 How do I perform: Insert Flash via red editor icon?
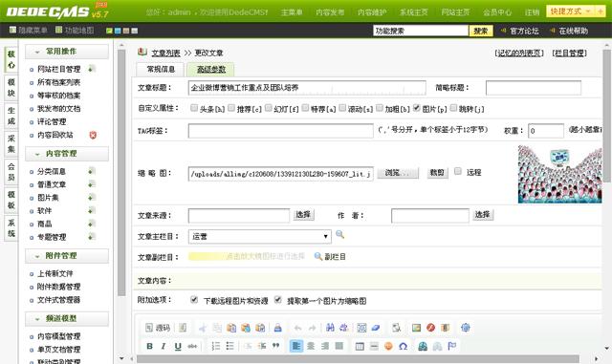point(430,328)
